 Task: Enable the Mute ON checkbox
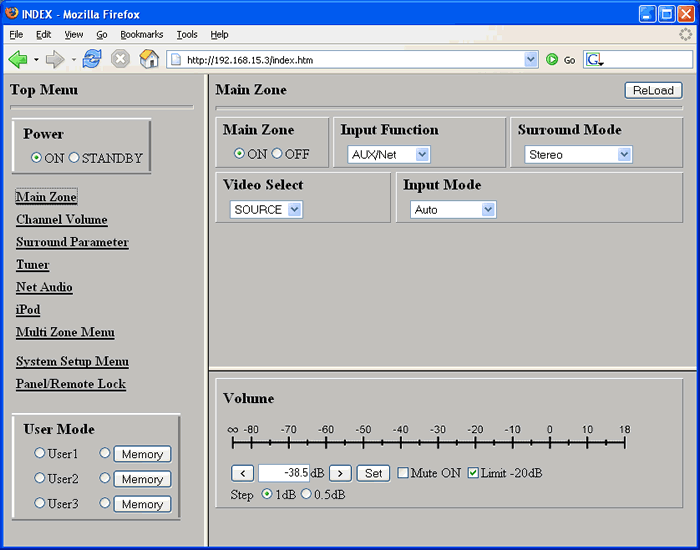pyautogui.click(x=403, y=473)
